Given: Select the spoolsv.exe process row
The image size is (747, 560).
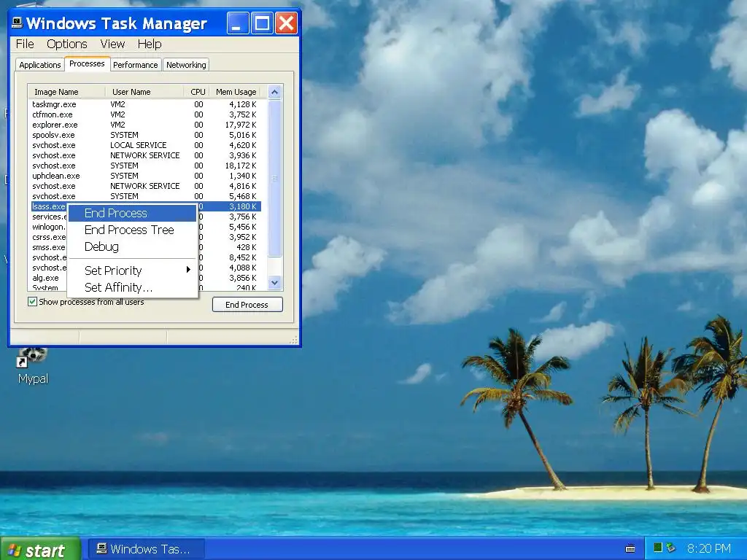Looking at the screenshot, I should pos(144,135).
